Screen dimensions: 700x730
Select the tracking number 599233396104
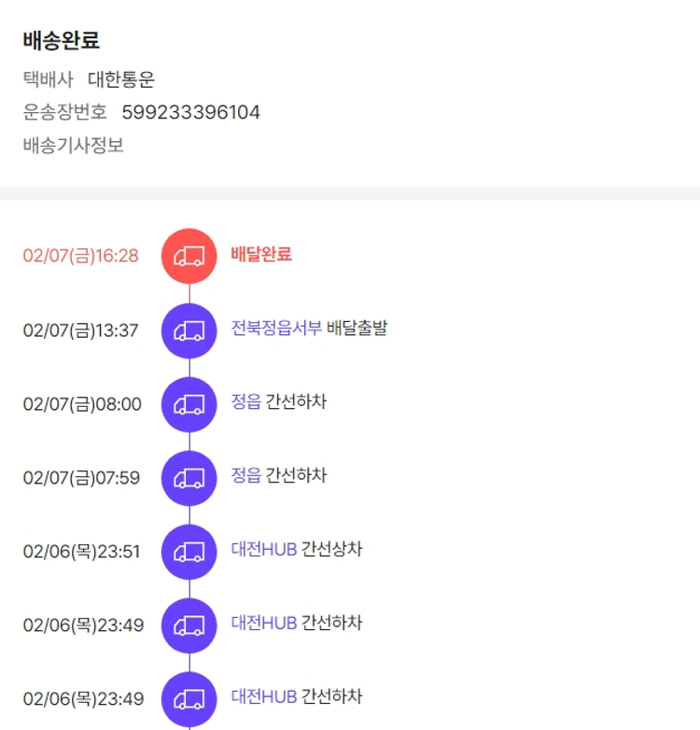pos(190,113)
